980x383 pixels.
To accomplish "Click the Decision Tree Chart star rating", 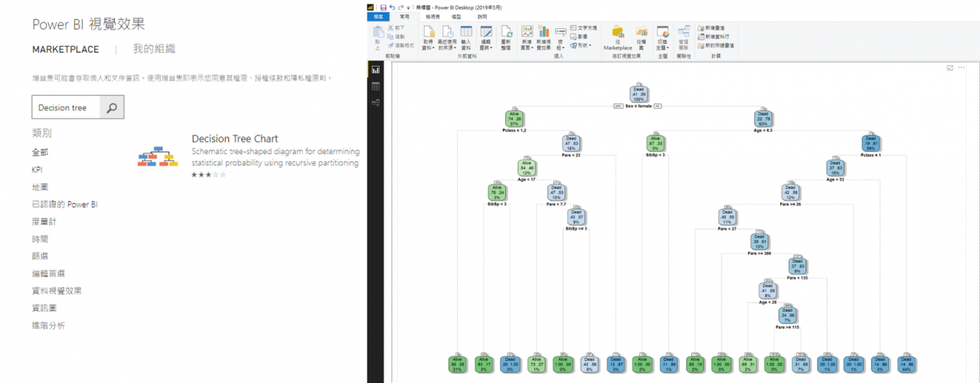I will coord(209,175).
